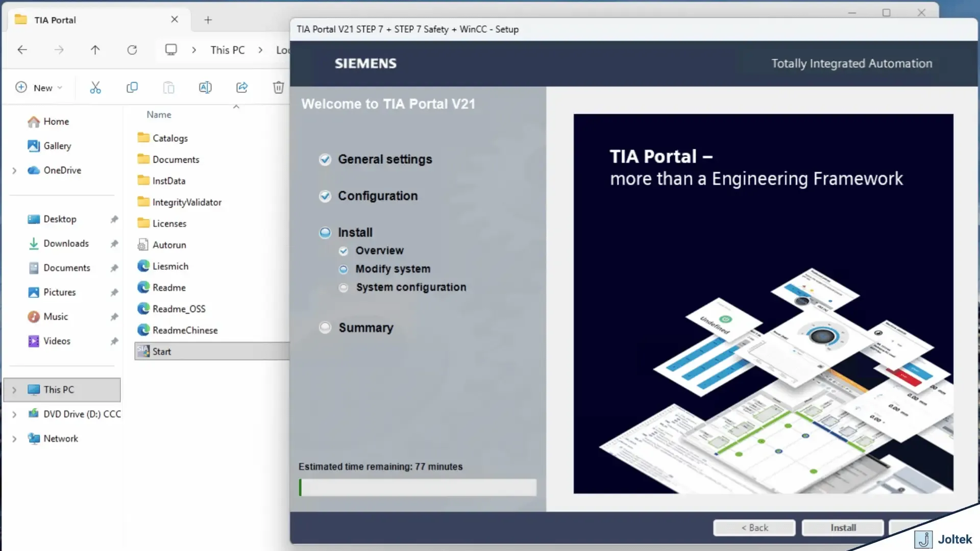Click the installation progress bar
The image size is (980, 551).
pos(418,487)
